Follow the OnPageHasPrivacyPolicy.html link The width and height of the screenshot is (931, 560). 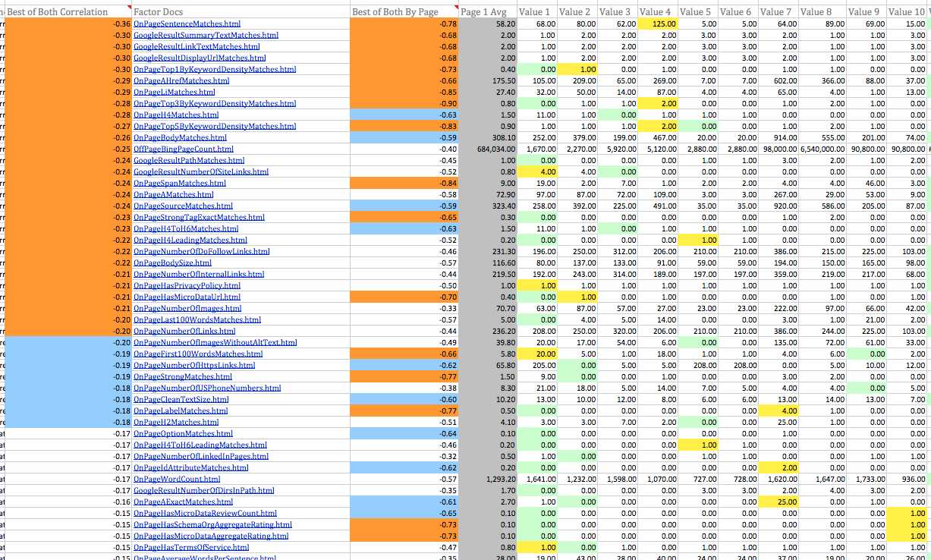187,286
